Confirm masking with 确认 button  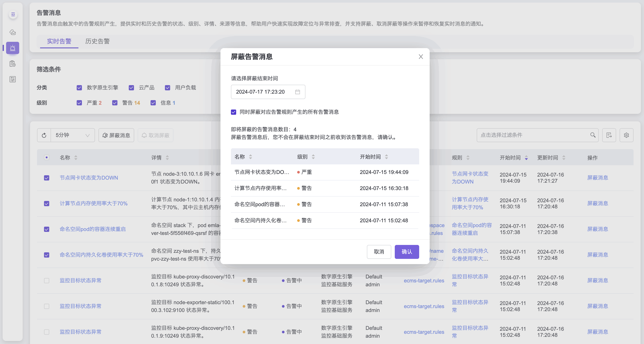tap(407, 251)
